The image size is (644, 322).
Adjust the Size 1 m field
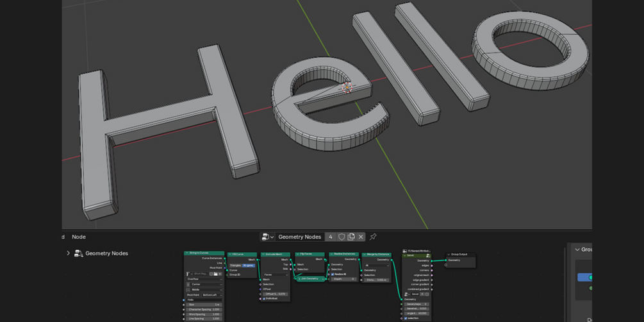204,305
